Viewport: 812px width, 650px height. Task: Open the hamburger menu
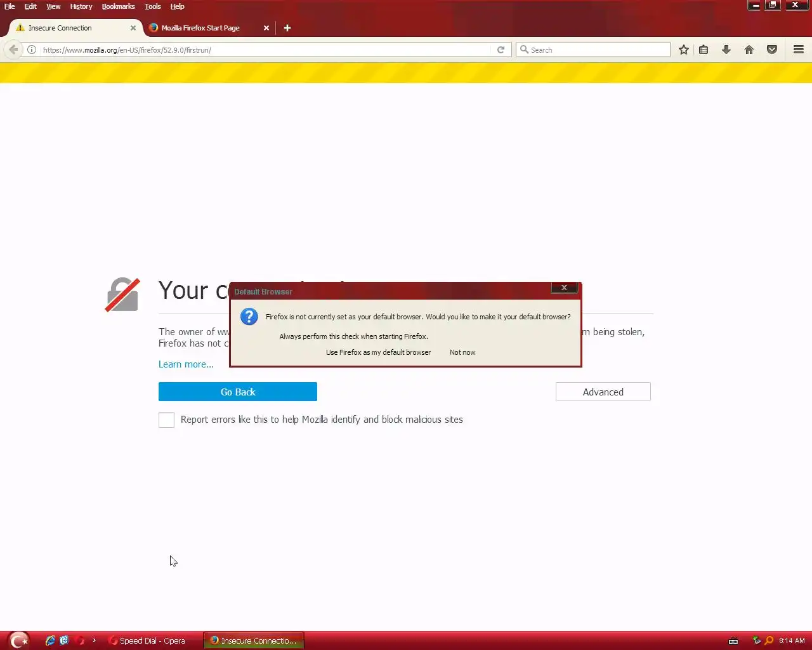799,50
